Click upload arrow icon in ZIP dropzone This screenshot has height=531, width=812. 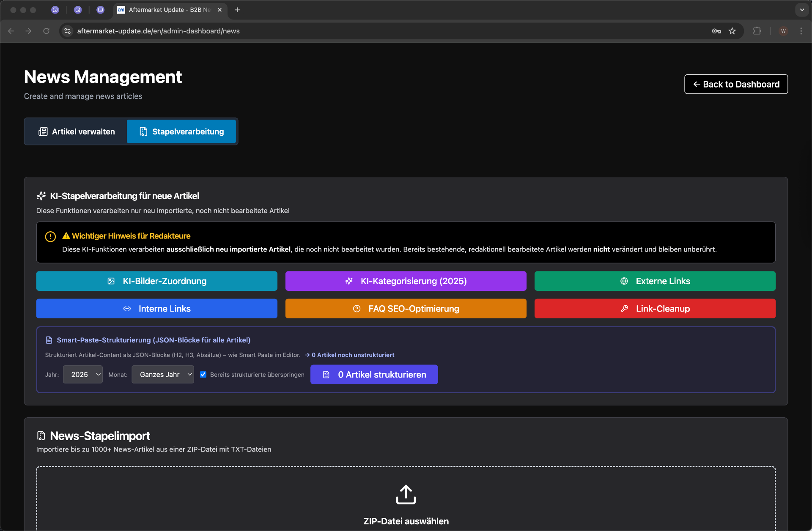click(406, 495)
